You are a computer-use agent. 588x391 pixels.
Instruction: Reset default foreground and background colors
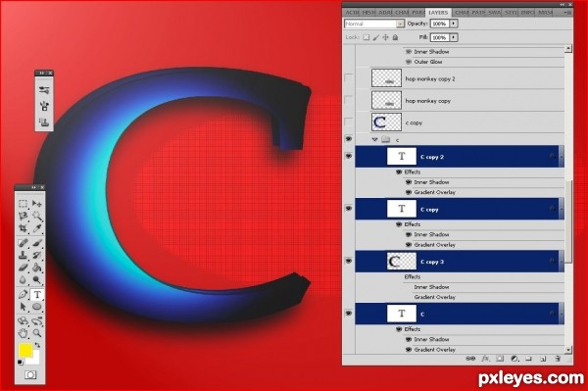coord(21,363)
